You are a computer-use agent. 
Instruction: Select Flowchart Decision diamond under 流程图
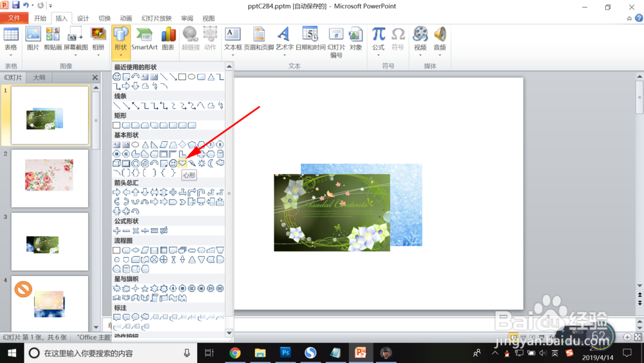pos(135,250)
